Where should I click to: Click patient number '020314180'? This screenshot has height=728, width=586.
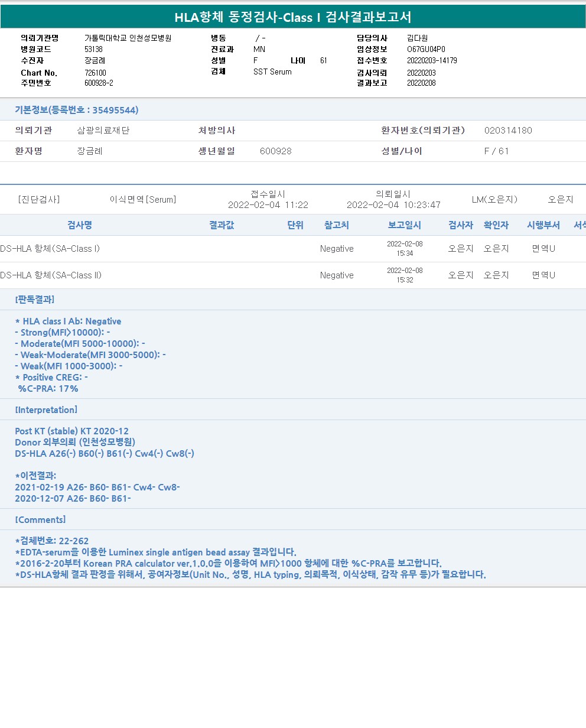tap(508, 130)
